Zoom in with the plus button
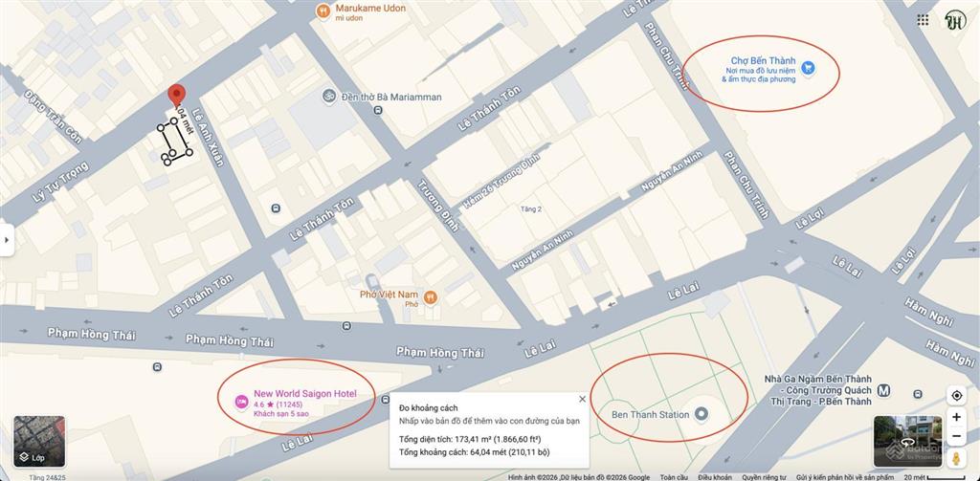The width and height of the screenshot is (980, 481). tap(956, 417)
